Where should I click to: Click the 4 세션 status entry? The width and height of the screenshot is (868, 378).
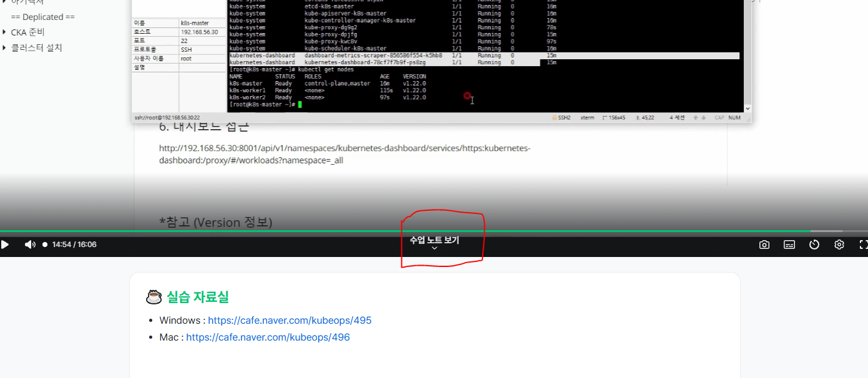678,117
